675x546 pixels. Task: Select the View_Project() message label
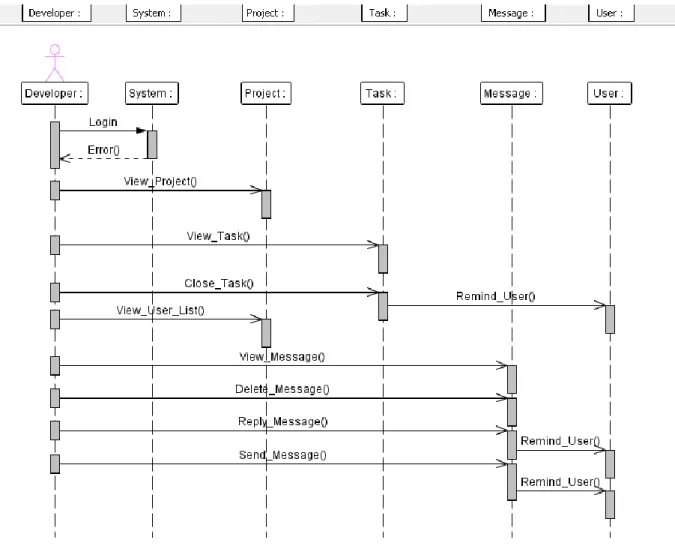[160, 181]
